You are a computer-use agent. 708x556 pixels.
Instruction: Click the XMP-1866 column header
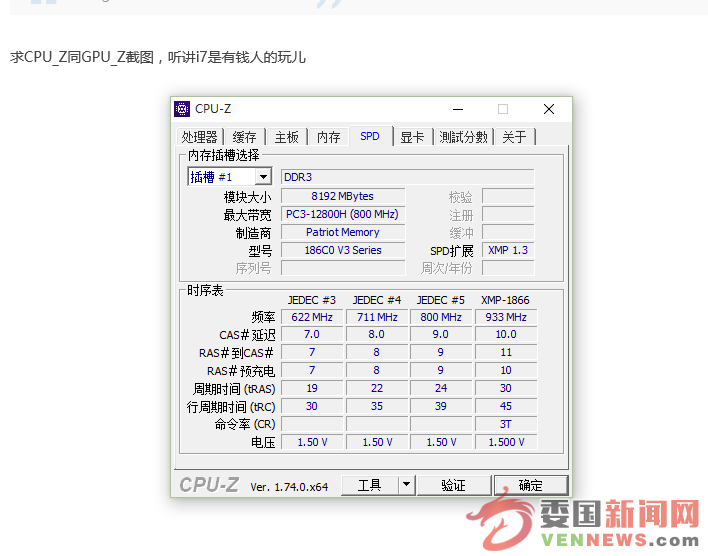tap(505, 300)
